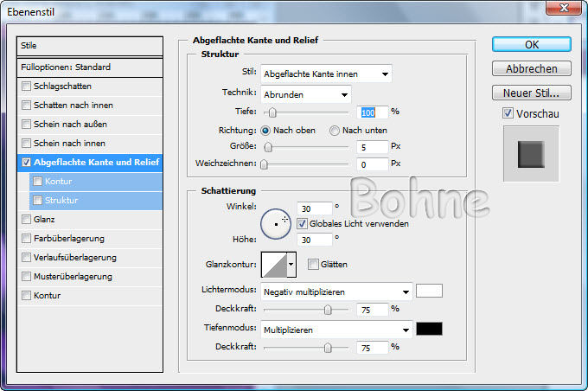This screenshot has height=391, width=588.
Task: Select Fülloptionen: Standard in style list
Action: point(90,67)
